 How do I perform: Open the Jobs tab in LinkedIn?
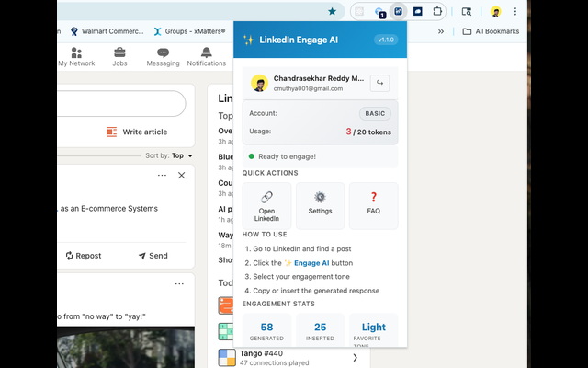click(x=119, y=57)
